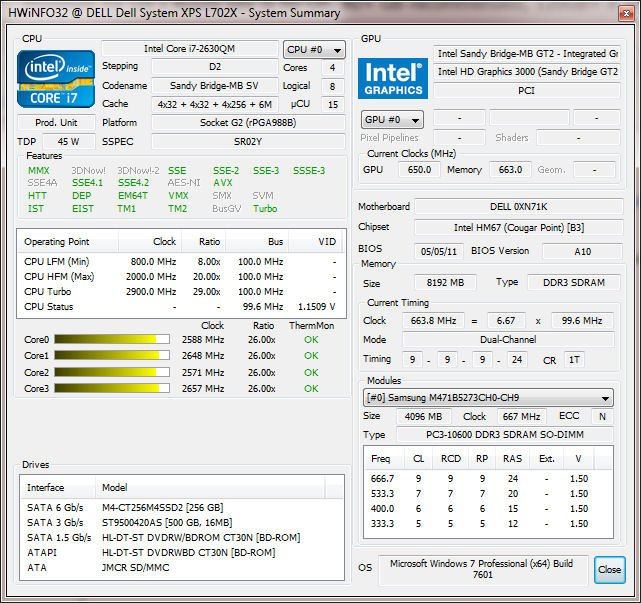Click the 533.3 frequency row in timing table

coord(488,494)
